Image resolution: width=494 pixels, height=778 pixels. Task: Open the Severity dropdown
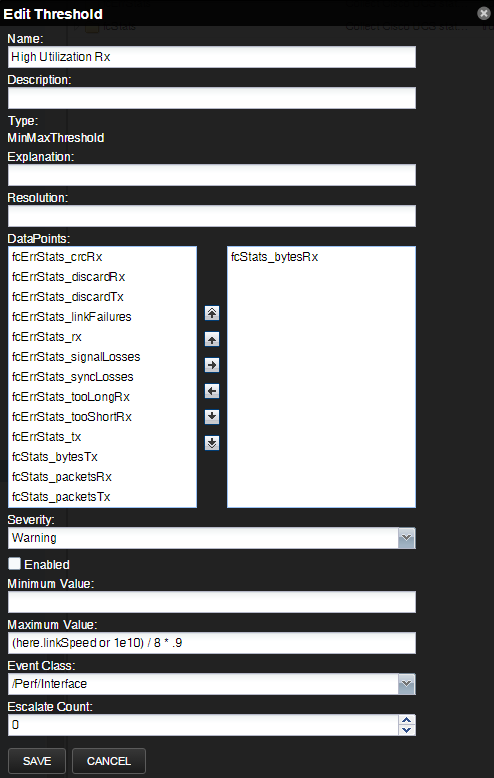(406, 538)
